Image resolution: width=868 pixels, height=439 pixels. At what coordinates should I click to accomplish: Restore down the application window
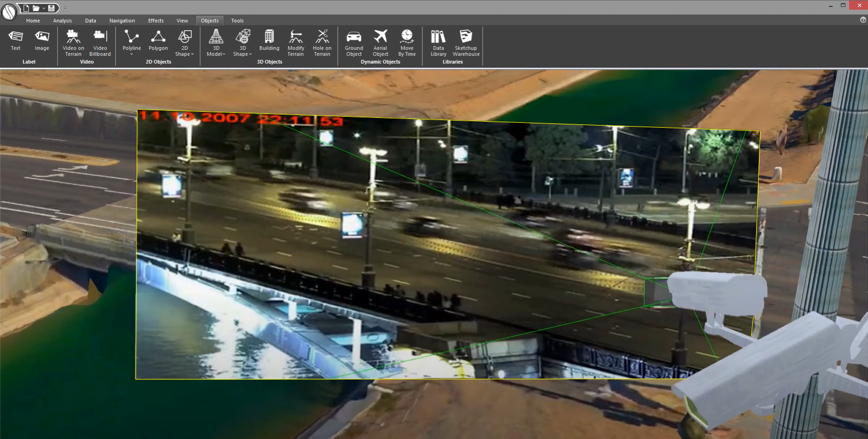click(843, 5)
